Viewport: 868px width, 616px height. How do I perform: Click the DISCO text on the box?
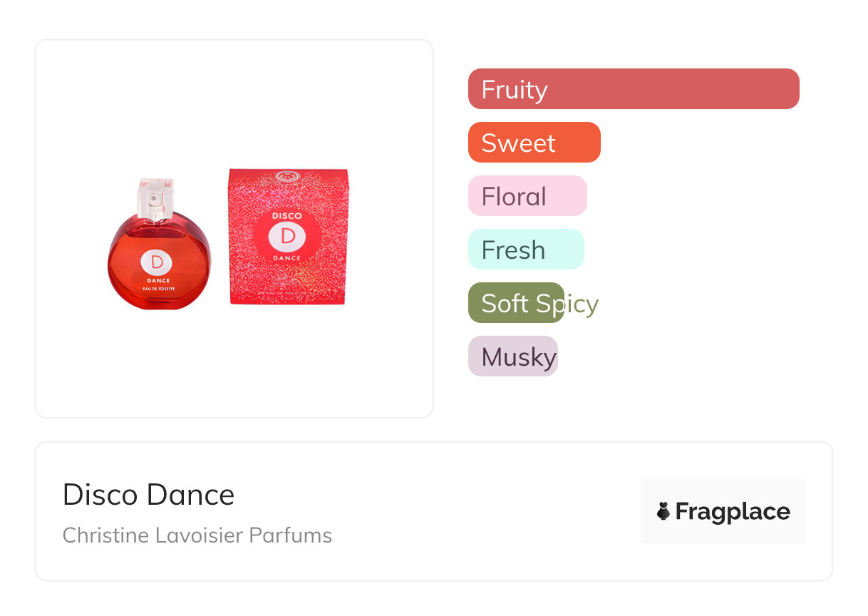click(288, 215)
